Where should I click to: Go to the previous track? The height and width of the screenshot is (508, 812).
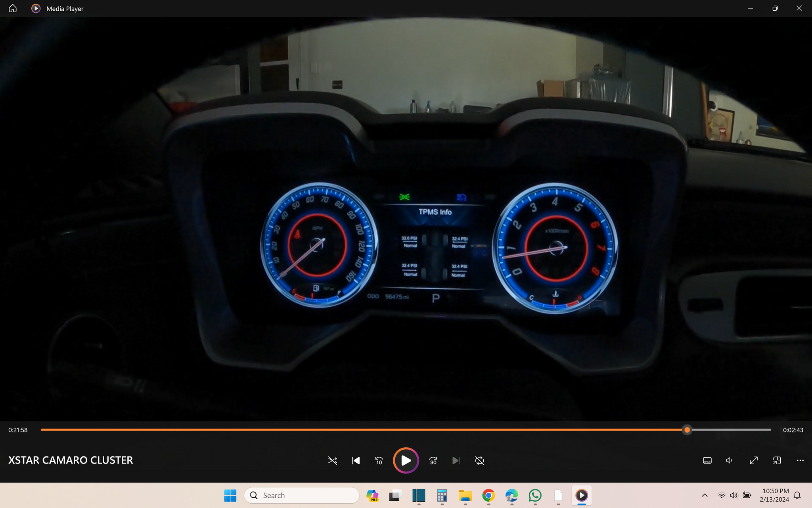click(356, 460)
